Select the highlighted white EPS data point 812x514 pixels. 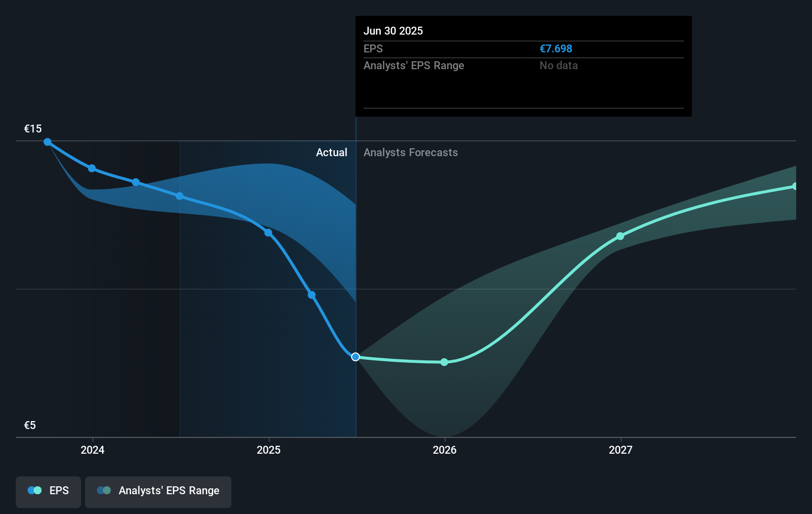[355, 356]
